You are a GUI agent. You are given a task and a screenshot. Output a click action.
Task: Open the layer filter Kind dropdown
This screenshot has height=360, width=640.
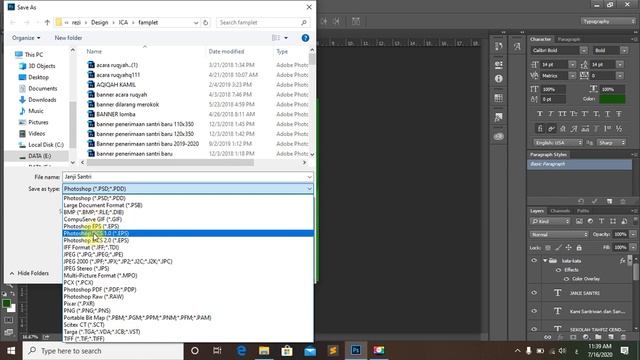550,221
